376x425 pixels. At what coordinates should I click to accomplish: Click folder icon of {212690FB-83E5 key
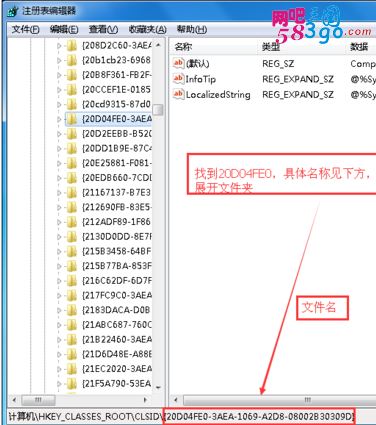tap(71, 207)
